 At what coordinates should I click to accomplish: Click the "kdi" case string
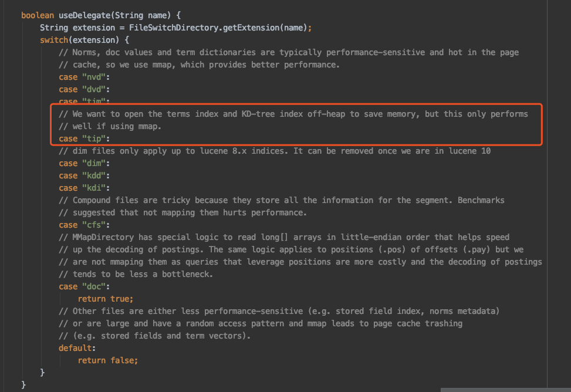tap(94, 188)
